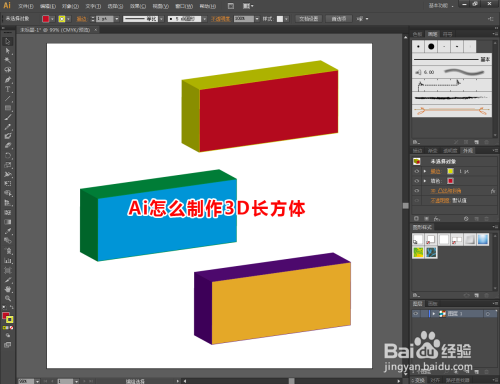Open the 编辑(E) menu

(48, 6)
